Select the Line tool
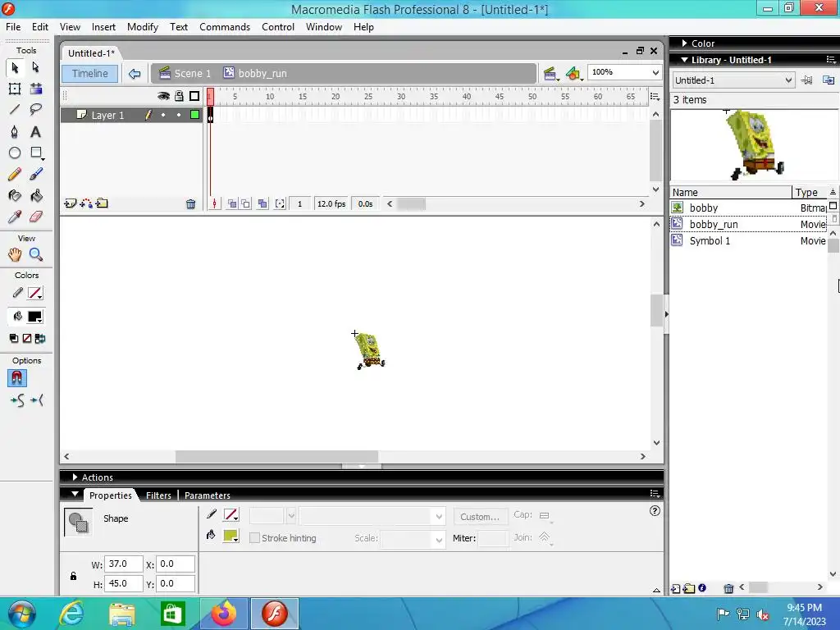 pyautogui.click(x=15, y=110)
